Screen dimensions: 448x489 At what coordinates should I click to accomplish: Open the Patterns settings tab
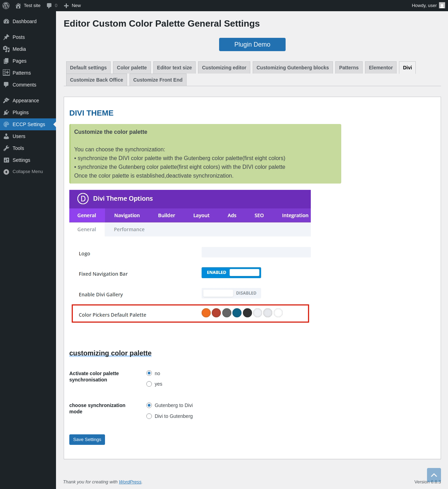point(349,68)
